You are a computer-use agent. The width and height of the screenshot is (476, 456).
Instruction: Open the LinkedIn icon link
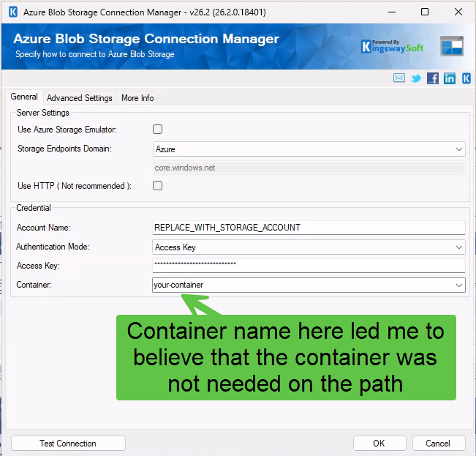tap(449, 78)
